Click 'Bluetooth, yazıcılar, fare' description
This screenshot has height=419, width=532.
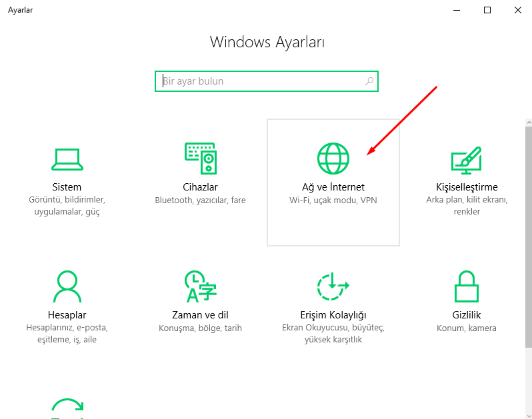(x=200, y=201)
